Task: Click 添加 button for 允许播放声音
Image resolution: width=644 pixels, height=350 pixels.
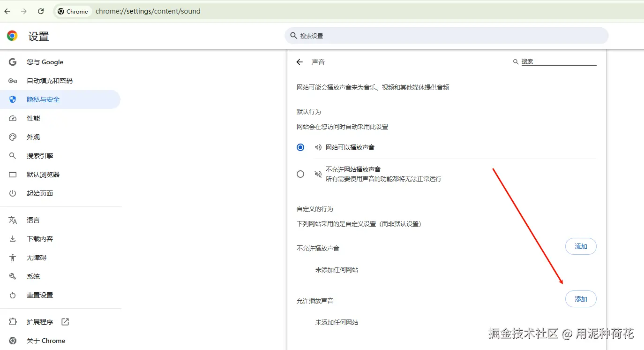Action: pyautogui.click(x=581, y=299)
